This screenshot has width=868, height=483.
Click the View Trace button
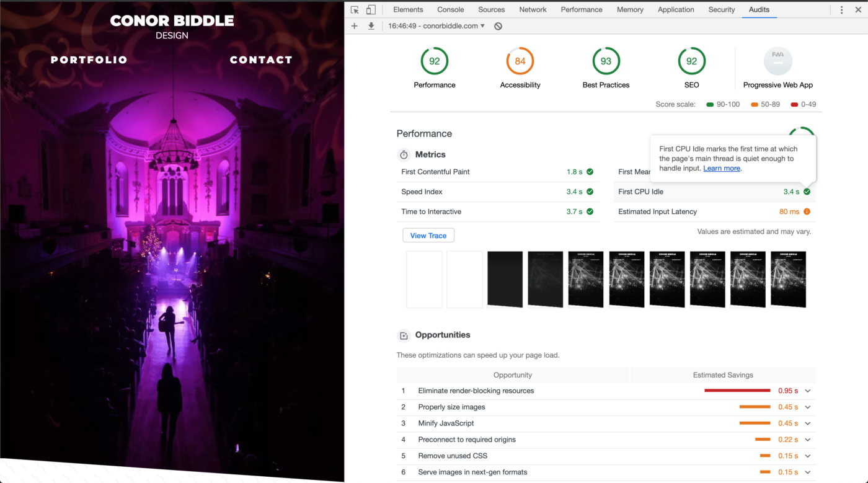tap(428, 236)
